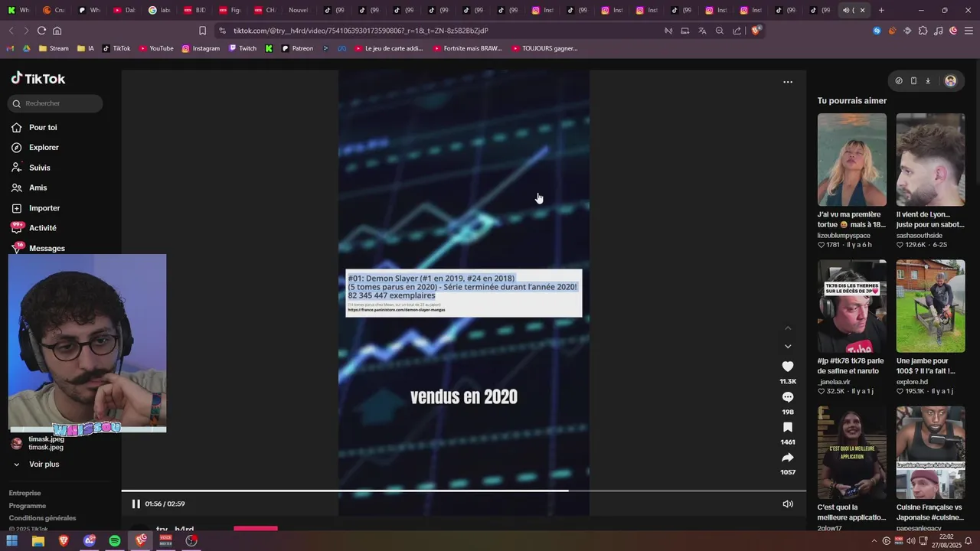
Task: Open the Activité notifications
Action: 43,228
